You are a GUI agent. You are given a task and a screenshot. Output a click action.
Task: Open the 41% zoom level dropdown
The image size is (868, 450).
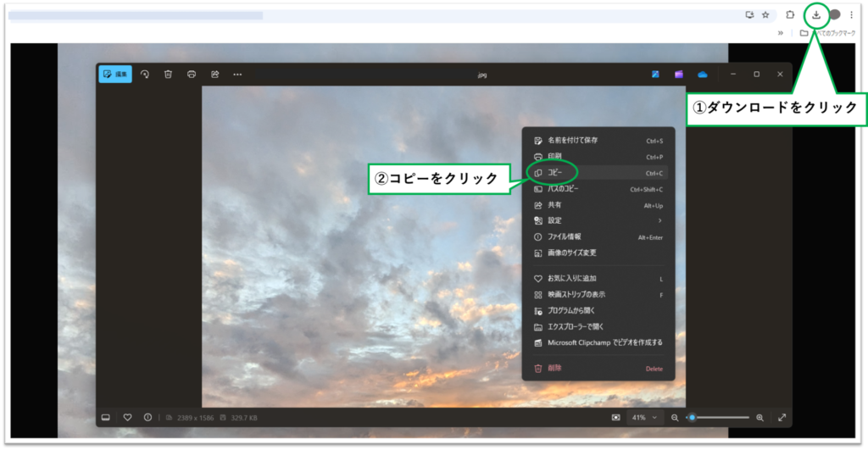point(644,418)
